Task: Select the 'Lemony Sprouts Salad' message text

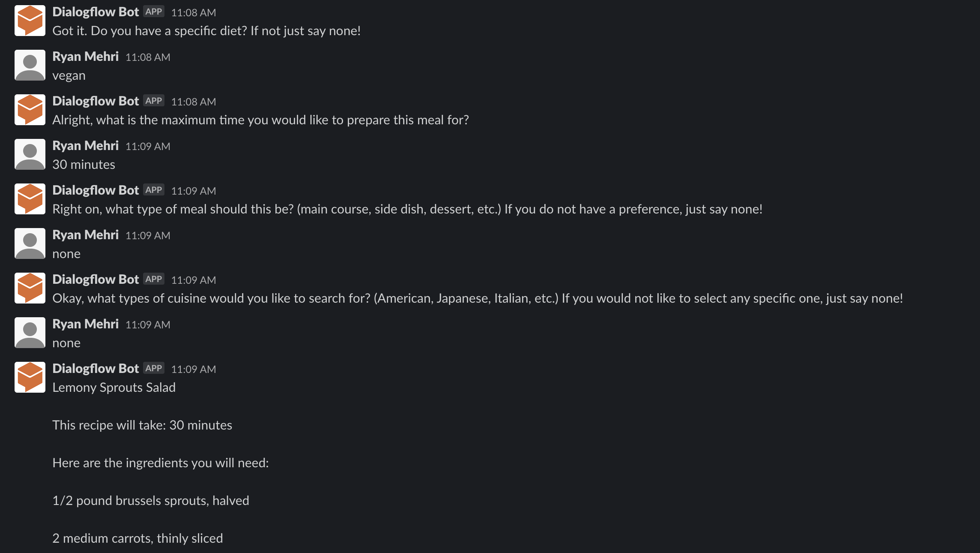Action: pos(114,388)
